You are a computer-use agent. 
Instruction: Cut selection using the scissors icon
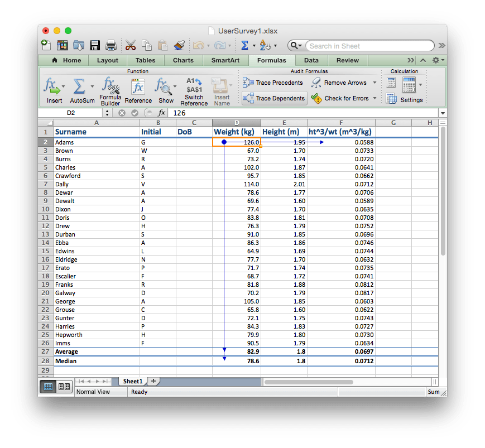129,45
